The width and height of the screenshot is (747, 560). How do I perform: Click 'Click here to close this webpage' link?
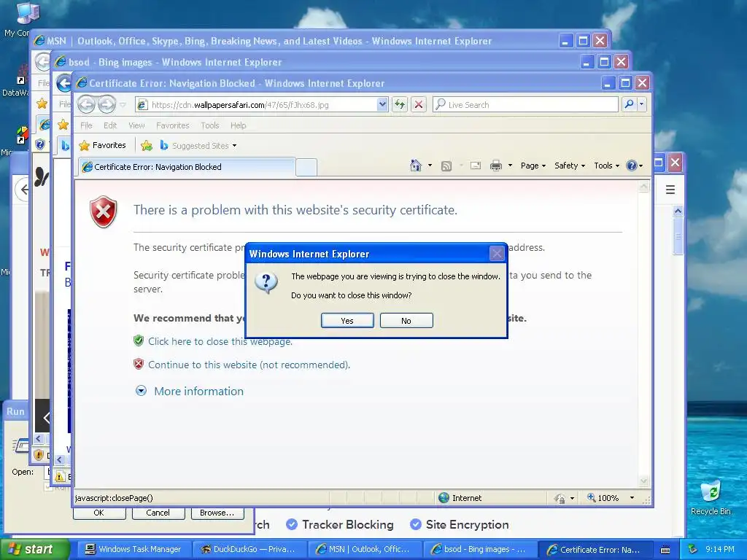[x=220, y=341]
